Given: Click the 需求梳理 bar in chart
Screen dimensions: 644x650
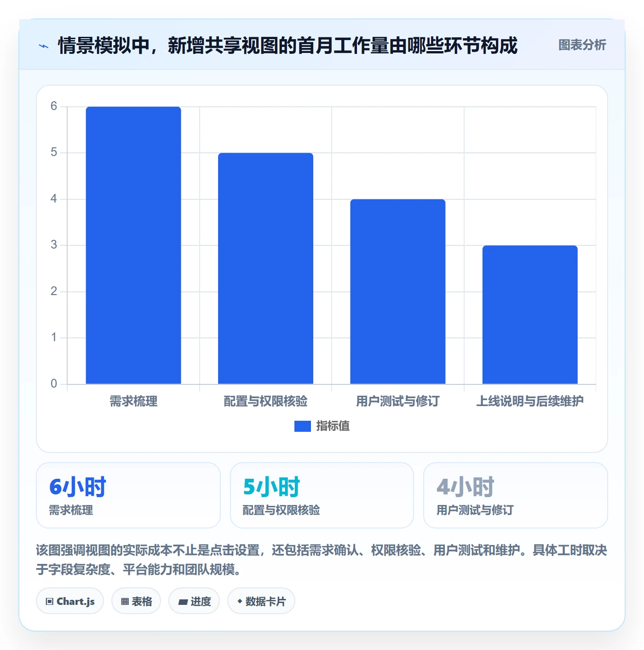Looking at the screenshot, I should pyautogui.click(x=133, y=245).
